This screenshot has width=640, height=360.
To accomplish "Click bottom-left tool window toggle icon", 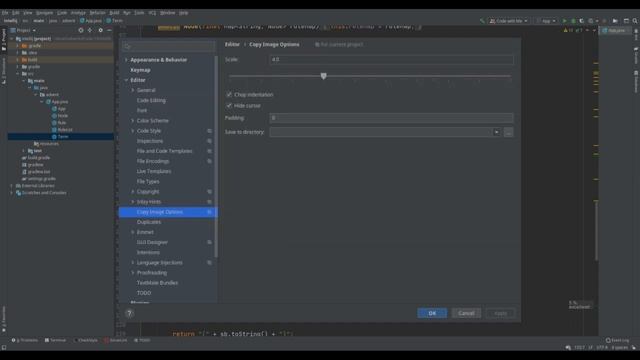I will pyautogui.click(x=4, y=348).
